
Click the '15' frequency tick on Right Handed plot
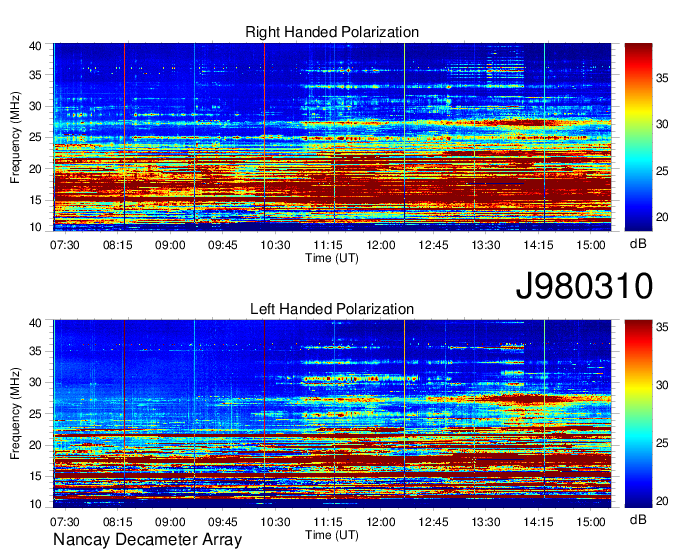pos(36,200)
